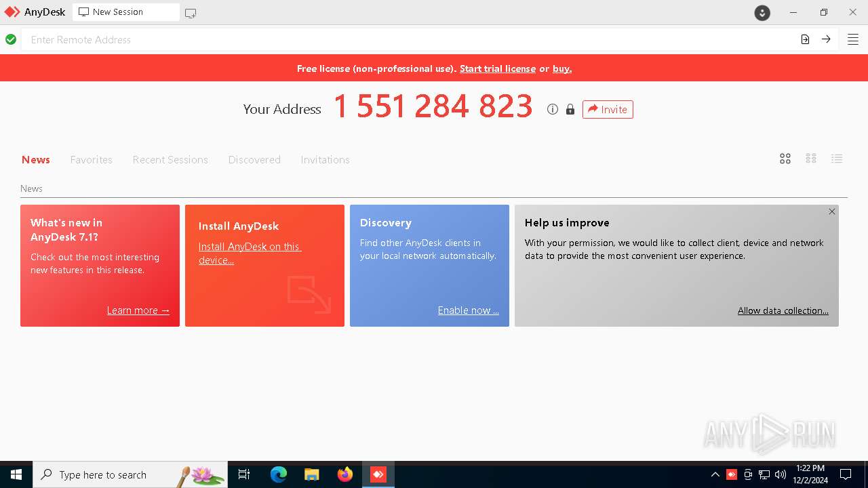Click the lock icon beside the address

click(570, 109)
